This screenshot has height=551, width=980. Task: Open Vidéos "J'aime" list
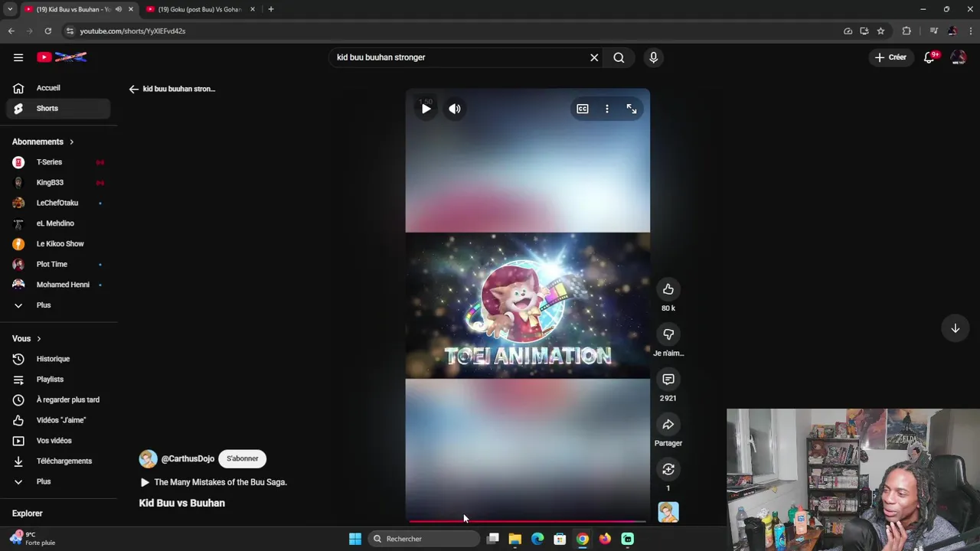click(x=58, y=420)
